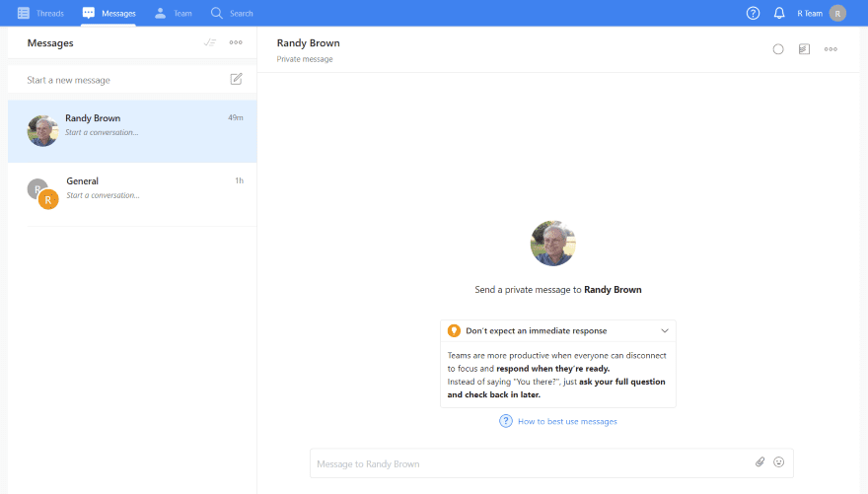Image resolution: width=868 pixels, height=494 pixels.
Task: Open How to best use messages link
Action: pos(567,421)
